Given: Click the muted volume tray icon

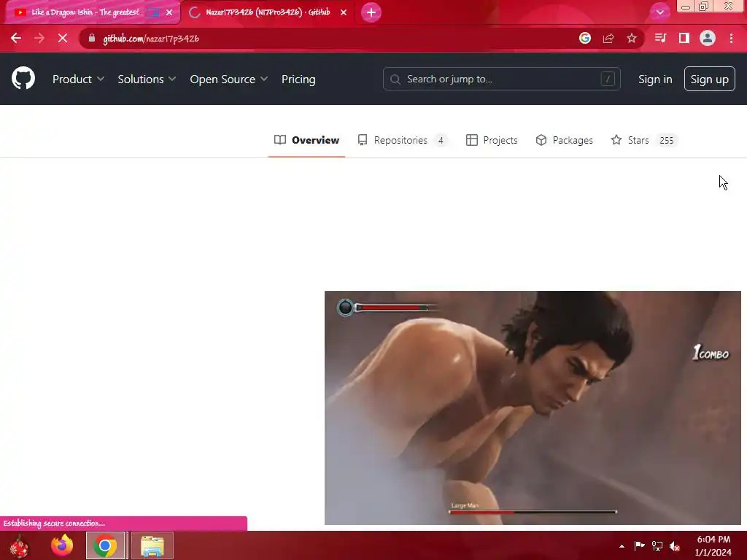Looking at the screenshot, I should click(675, 545).
